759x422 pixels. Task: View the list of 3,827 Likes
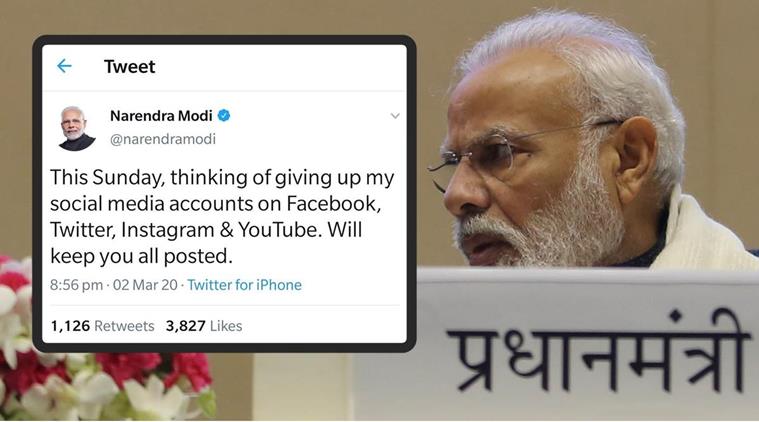204,326
